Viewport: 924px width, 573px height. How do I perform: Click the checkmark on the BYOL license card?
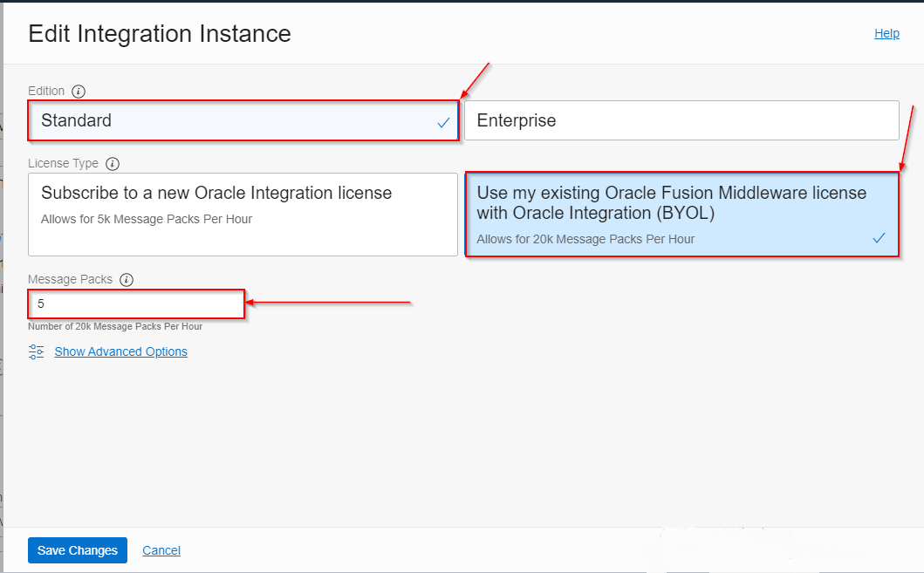[x=879, y=237]
